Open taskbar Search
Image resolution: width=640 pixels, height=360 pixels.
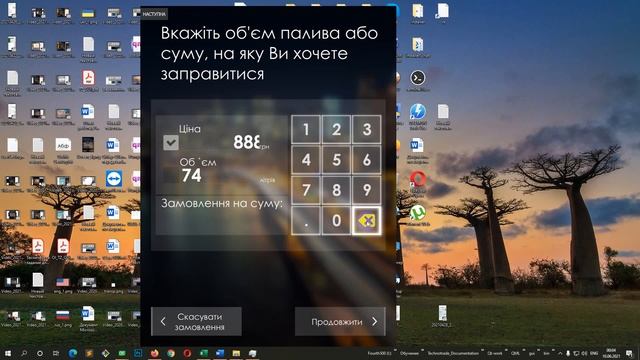(x=24, y=353)
